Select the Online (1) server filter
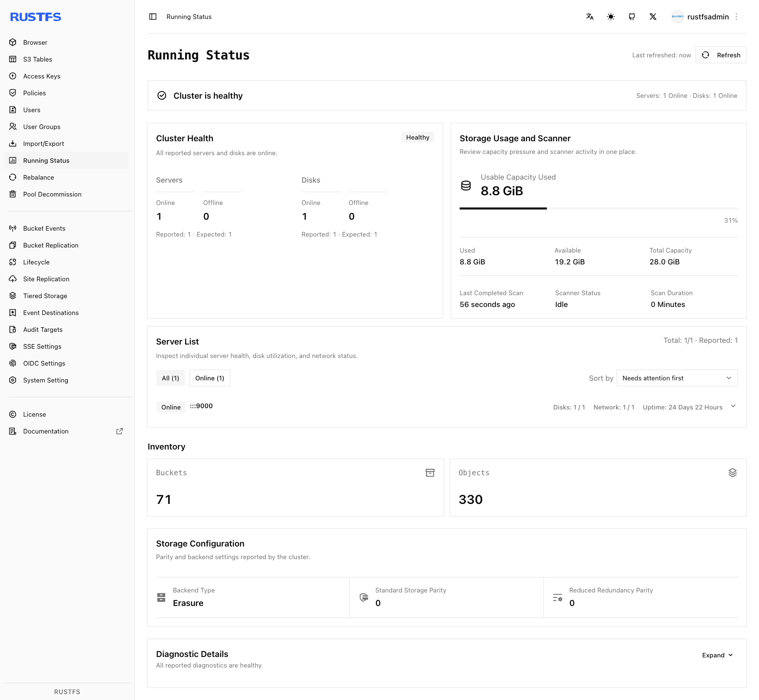Screen dimensions: 759x700 tap(210, 378)
